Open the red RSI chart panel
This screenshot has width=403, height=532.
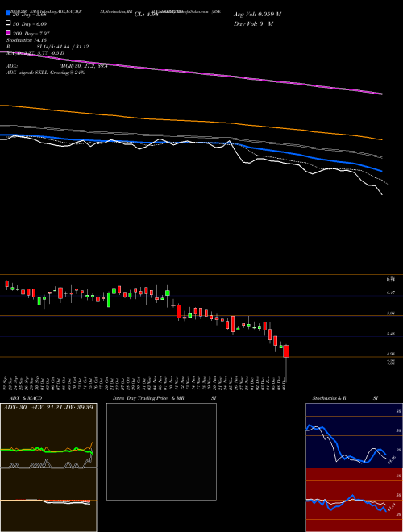354,500
